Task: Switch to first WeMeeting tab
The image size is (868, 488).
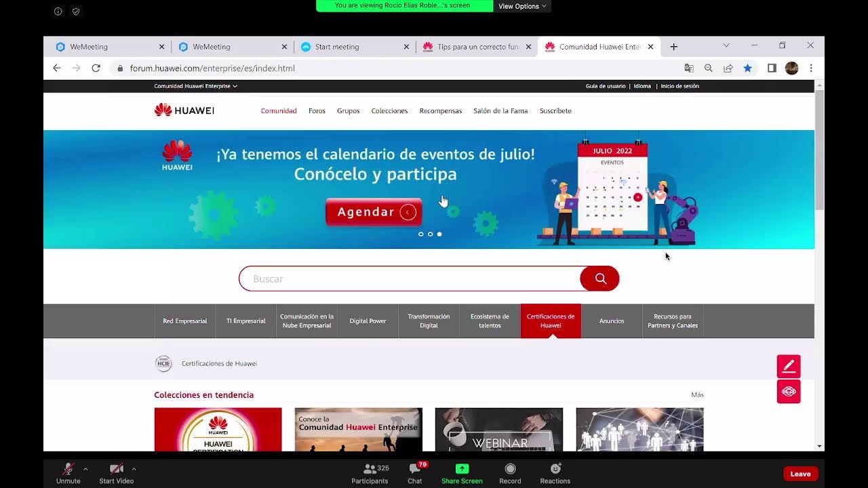Action: coord(108,47)
